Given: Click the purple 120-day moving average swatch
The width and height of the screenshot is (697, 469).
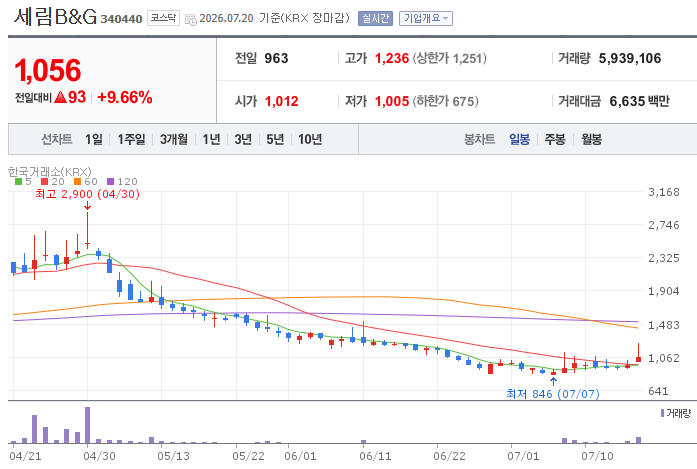Looking at the screenshot, I should [111, 181].
